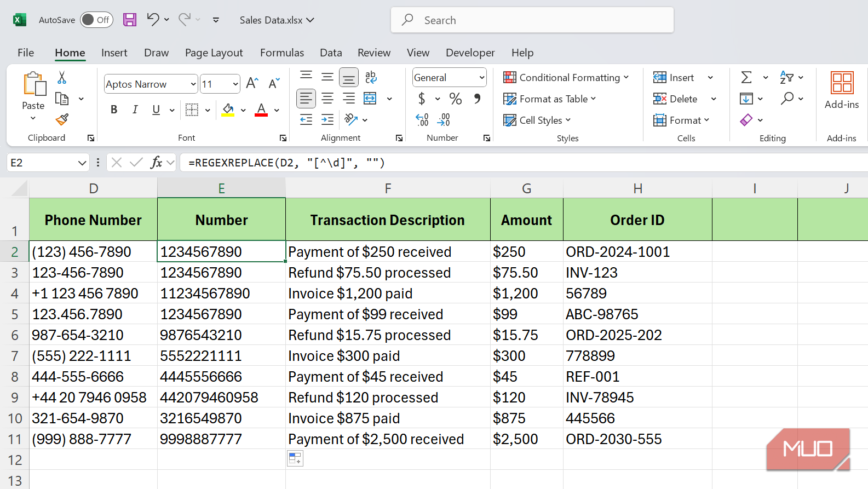868x489 pixels.
Task: Click the Save icon in title bar
Action: click(x=130, y=20)
